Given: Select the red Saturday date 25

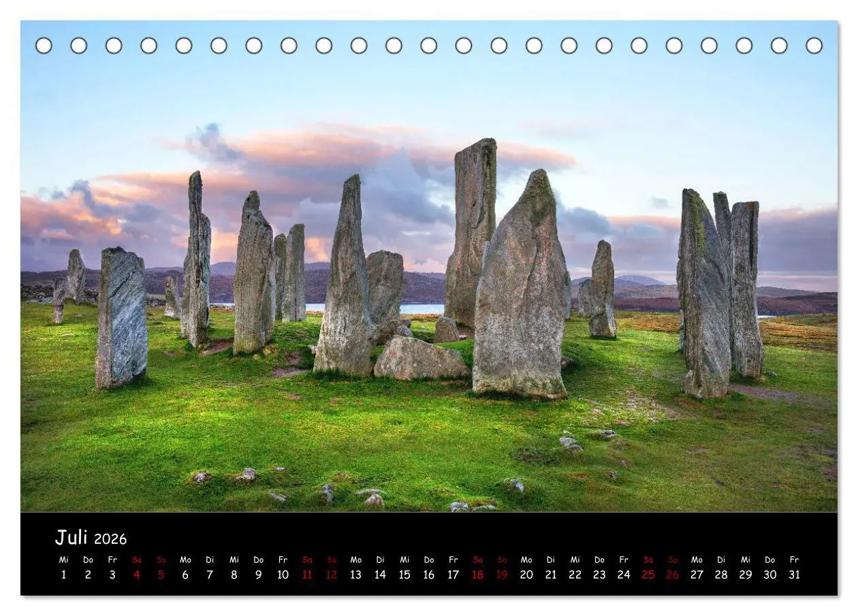Looking at the screenshot, I should pos(648,574).
